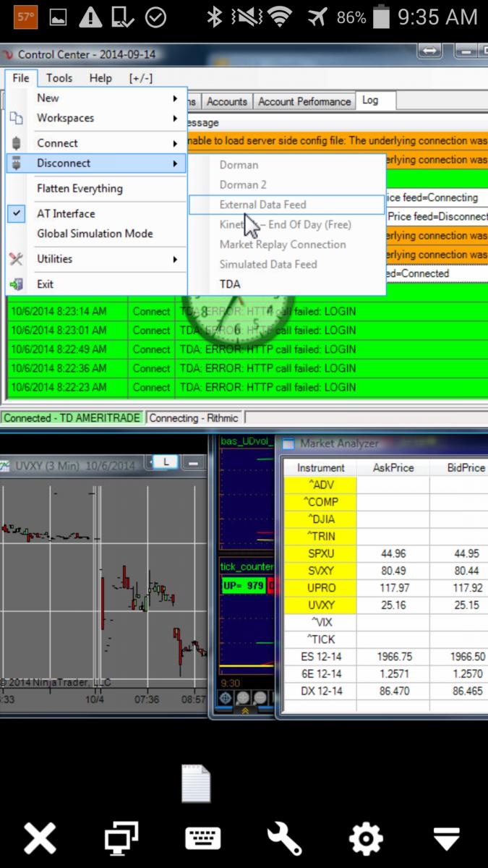The image size is (488, 868).
Task: Click the double-arrow button in Control Center title bar
Action: (429, 51)
